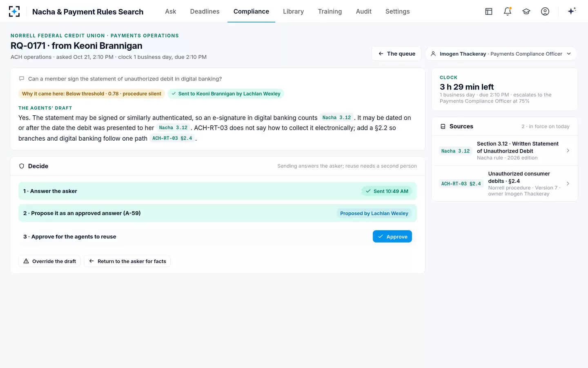Click the Why it came here badge
The image size is (588, 368).
(91, 94)
